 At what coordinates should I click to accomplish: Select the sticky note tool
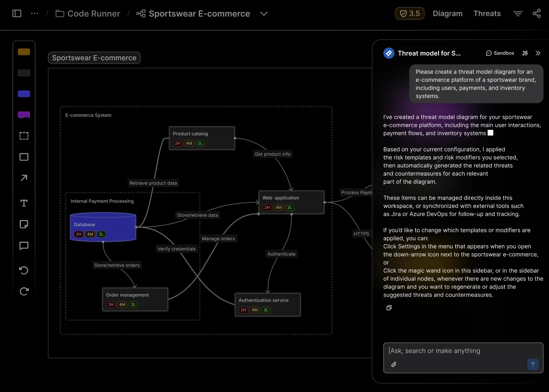tap(24, 224)
